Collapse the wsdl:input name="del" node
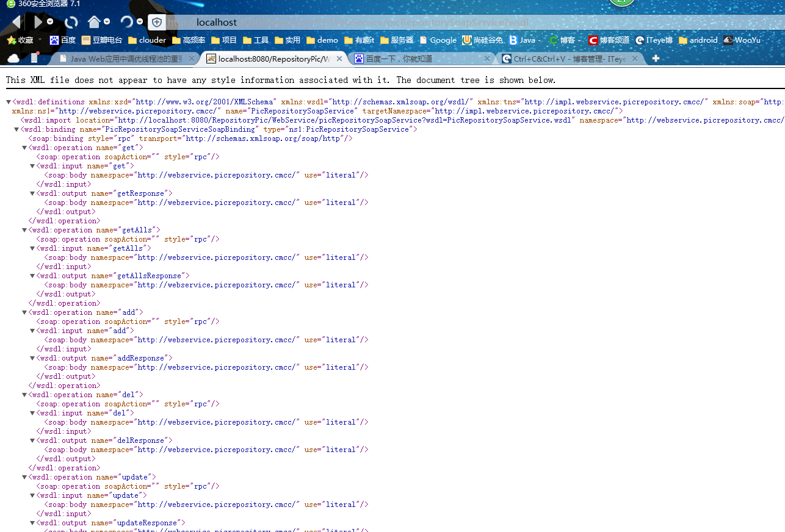This screenshot has width=785, height=532. tap(32, 413)
